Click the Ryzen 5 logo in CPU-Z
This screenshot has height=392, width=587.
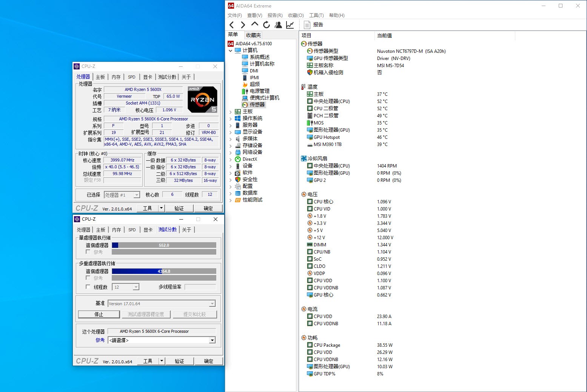[203, 100]
